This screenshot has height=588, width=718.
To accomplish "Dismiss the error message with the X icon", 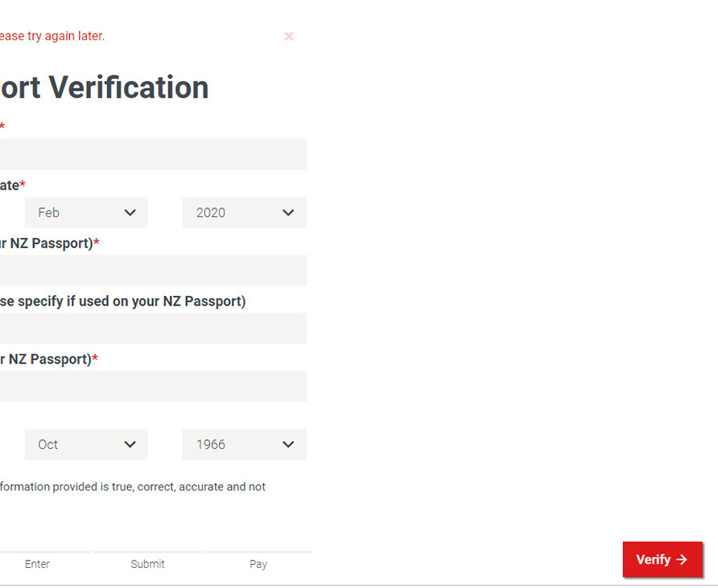I will (289, 36).
